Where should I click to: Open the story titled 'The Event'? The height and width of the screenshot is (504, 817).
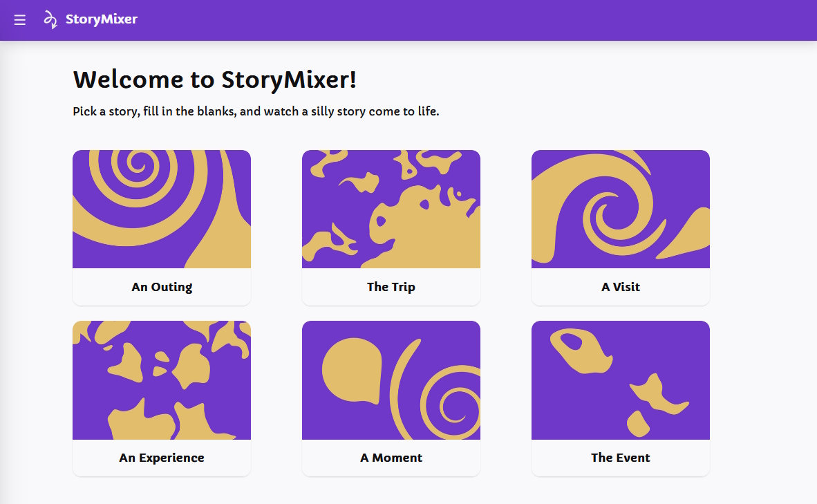click(620, 457)
